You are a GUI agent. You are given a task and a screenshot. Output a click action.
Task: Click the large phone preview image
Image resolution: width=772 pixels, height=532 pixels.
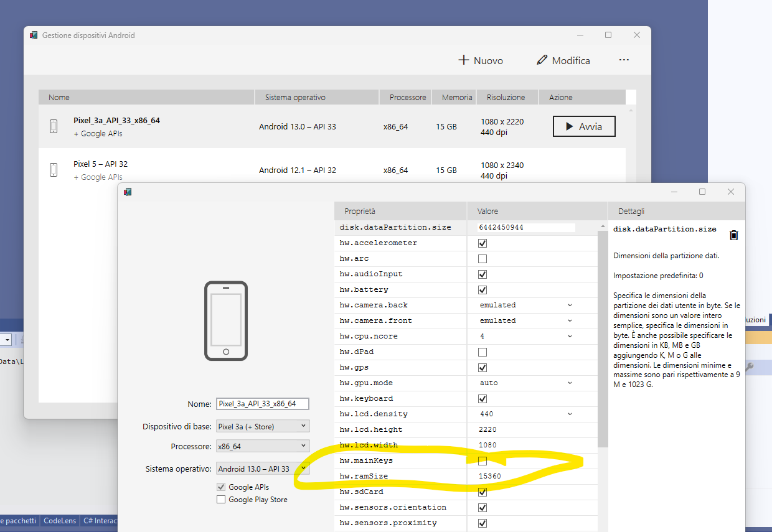(226, 320)
